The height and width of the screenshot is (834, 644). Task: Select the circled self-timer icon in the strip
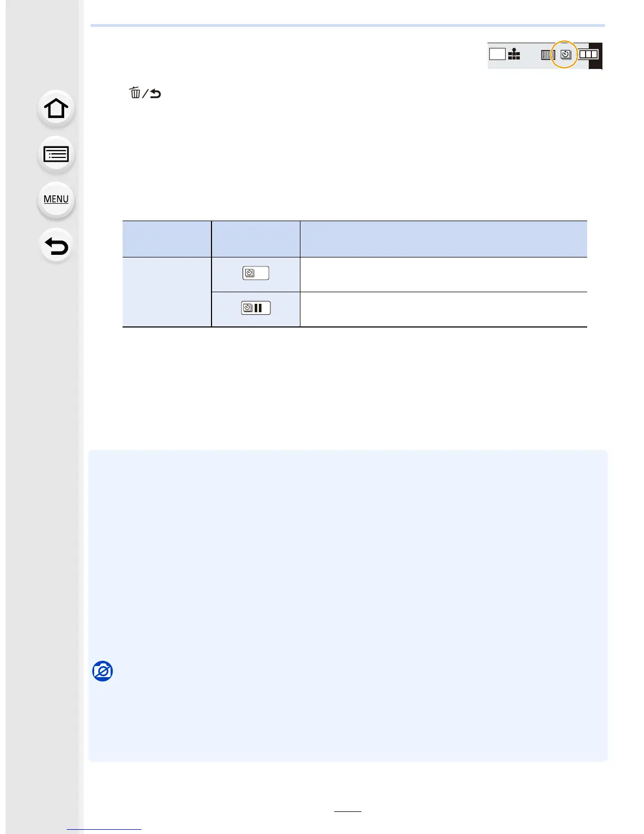(x=565, y=54)
